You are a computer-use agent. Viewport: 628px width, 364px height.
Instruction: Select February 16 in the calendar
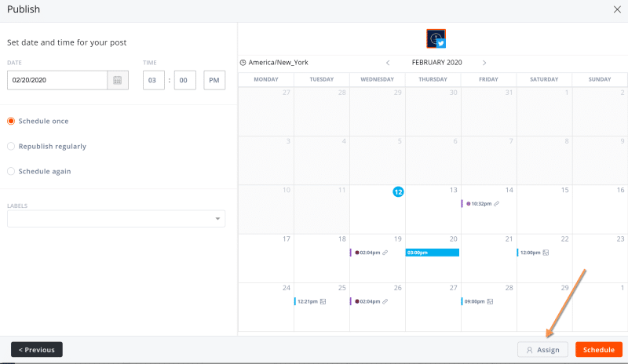coord(620,190)
